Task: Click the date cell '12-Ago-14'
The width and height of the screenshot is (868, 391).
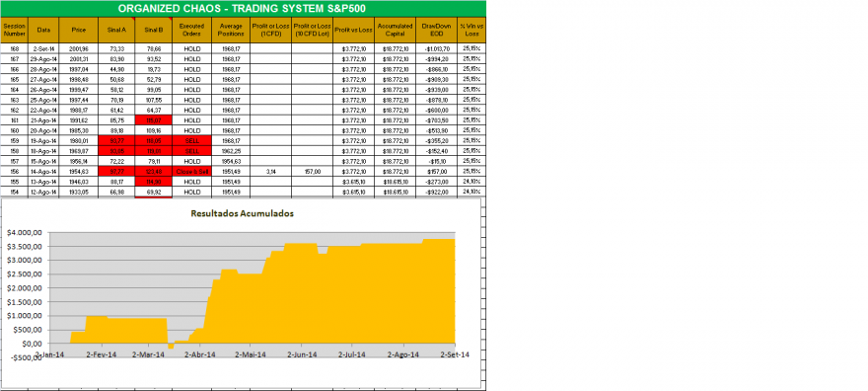Action: coord(43,192)
